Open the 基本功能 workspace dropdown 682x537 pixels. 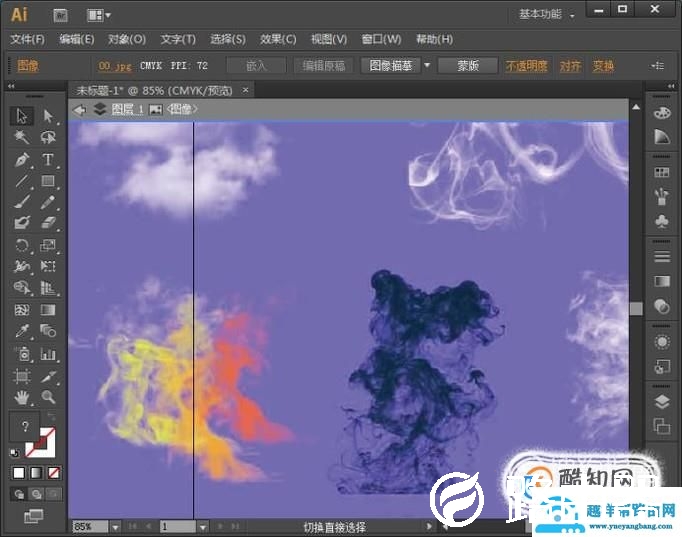547,14
